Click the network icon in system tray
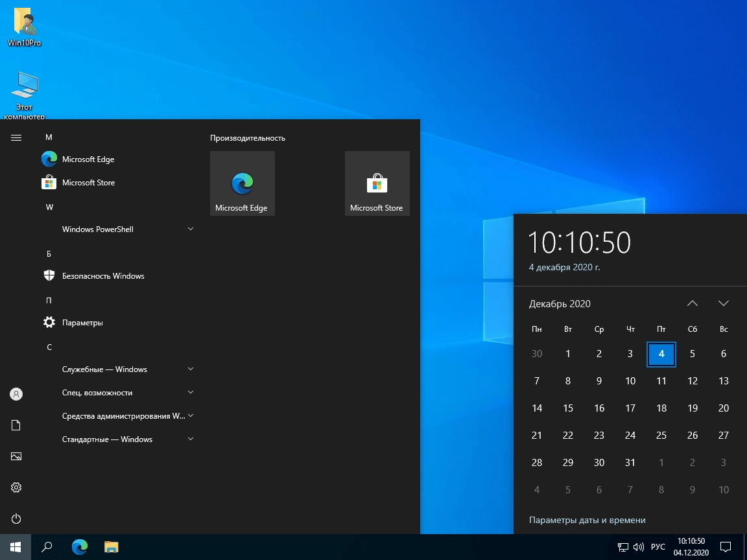This screenshot has width=747, height=560. (x=623, y=547)
